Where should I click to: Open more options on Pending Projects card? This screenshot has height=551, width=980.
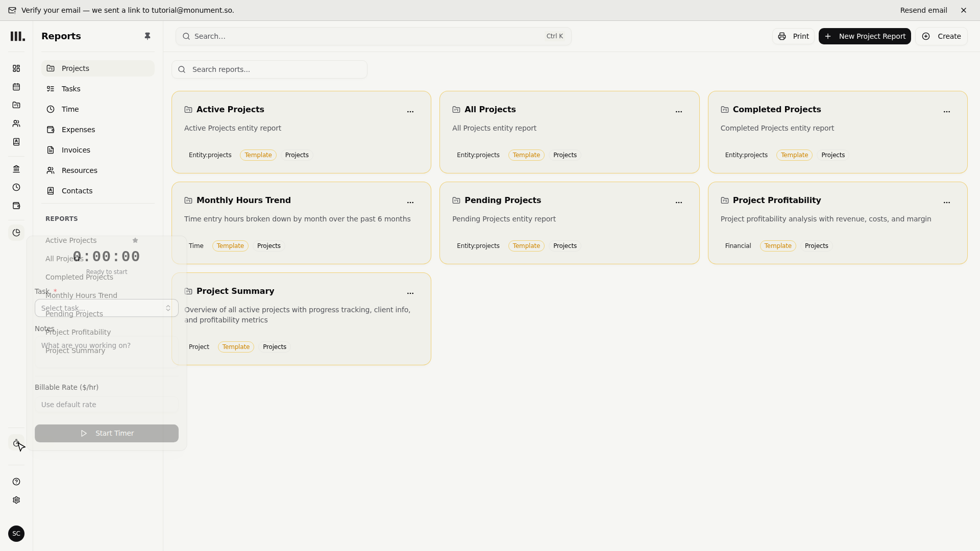[x=679, y=202]
